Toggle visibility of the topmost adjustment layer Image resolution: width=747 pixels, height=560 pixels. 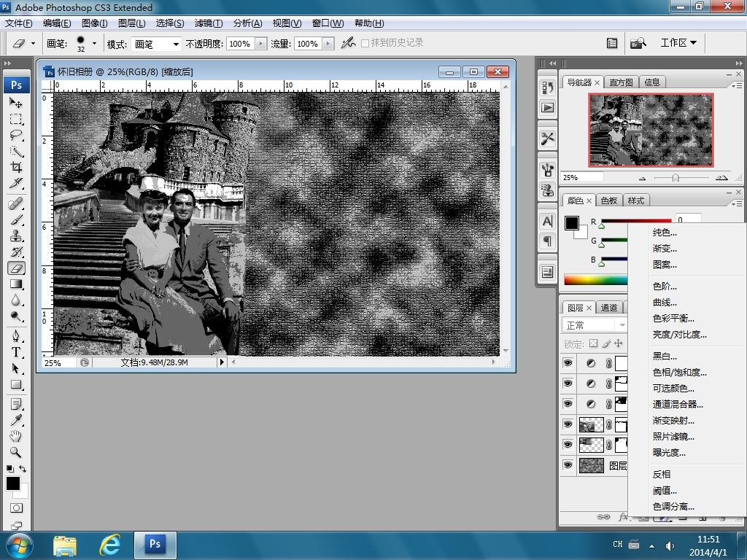[568, 363]
